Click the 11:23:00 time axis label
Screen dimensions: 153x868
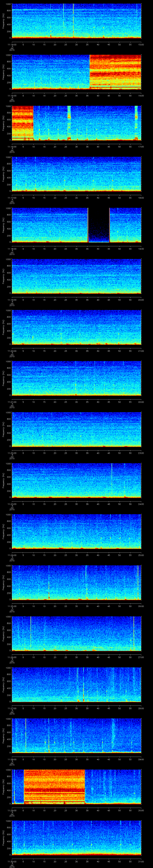pyautogui.click(x=12, y=504)
